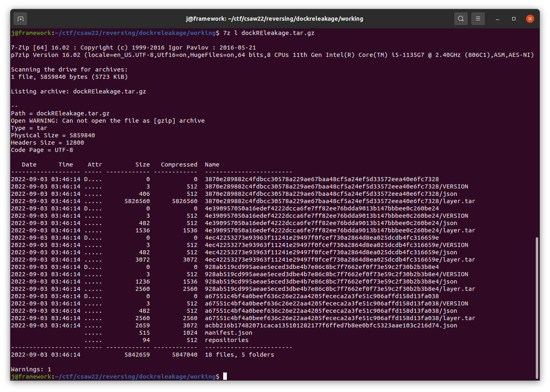Close the terminal window
This screenshot has height=392, width=550.
click(530, 19)
